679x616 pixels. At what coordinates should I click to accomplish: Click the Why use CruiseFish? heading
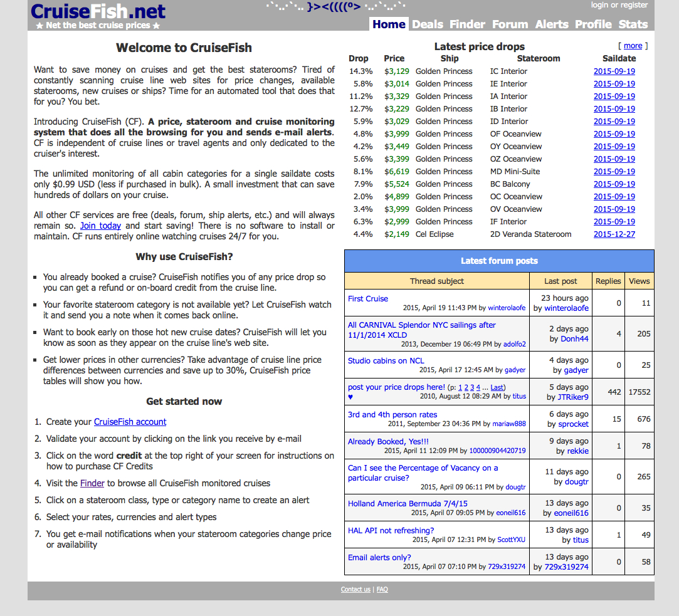click(184, 257)
